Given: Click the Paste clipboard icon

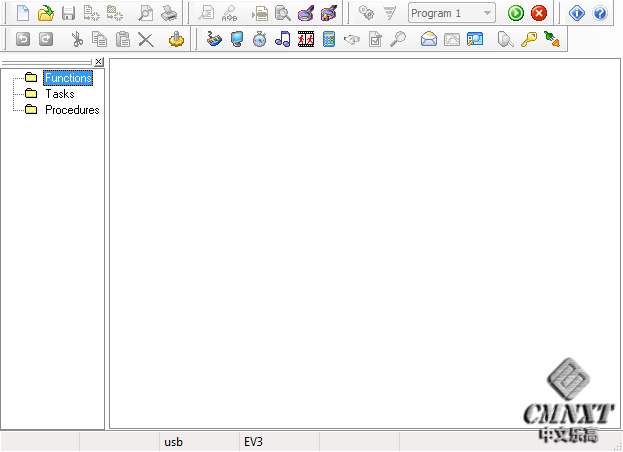Looking at the screenshot, I should [x=123, y=39].
